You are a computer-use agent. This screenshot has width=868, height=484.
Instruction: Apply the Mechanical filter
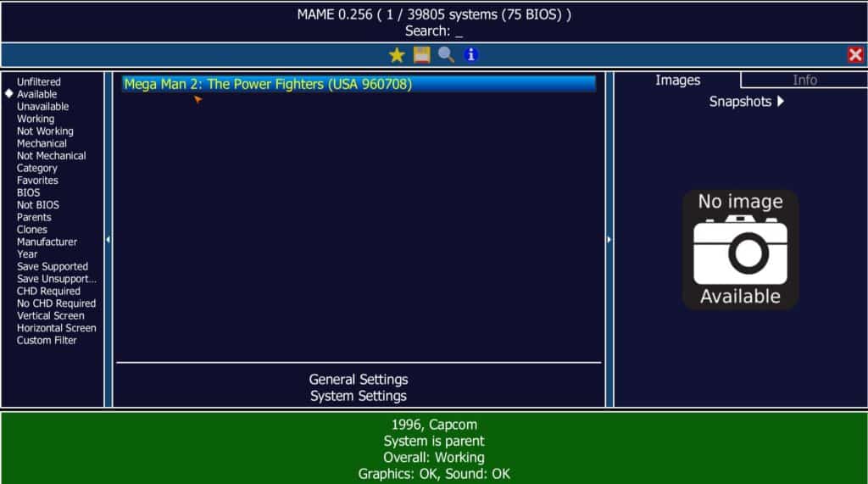tap(42, 143)
